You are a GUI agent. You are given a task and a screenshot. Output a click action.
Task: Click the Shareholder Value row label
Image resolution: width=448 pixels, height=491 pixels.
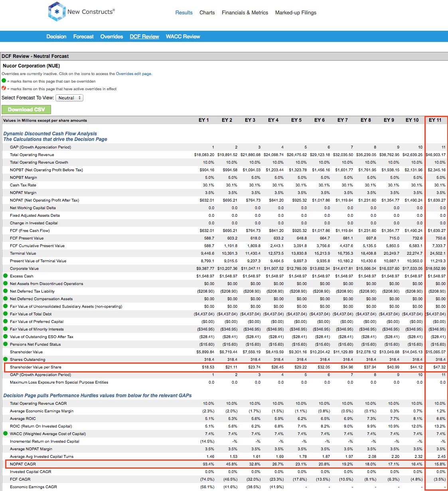click(x=26, y=352)
